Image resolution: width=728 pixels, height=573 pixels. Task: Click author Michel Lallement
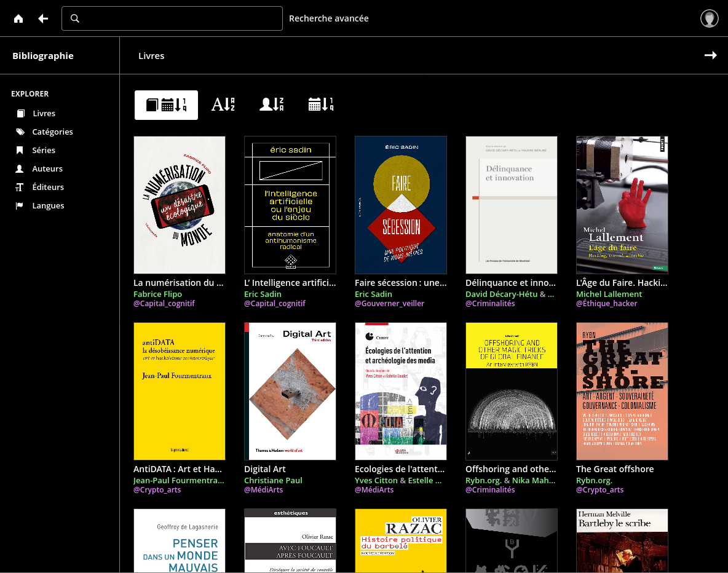609,294
